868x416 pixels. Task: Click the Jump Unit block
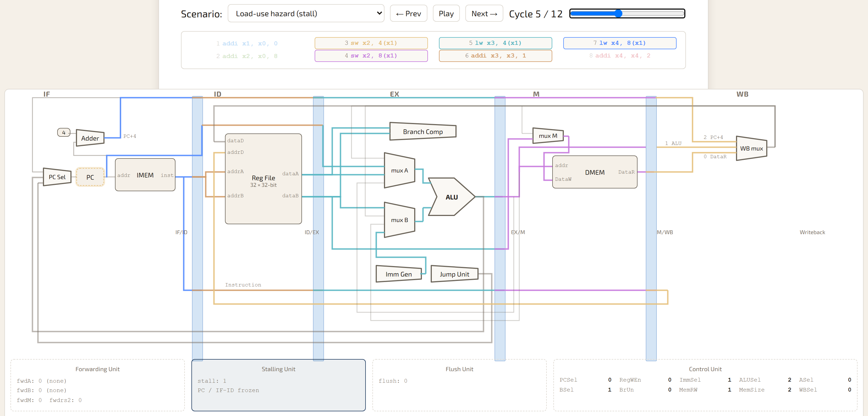pyautogui.click(x=454, y=274)
